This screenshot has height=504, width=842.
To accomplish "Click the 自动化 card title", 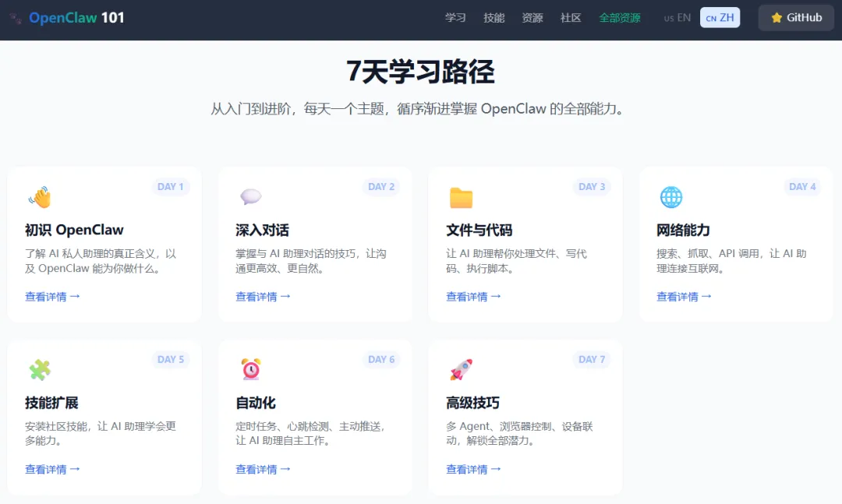I will coord(256,403).
